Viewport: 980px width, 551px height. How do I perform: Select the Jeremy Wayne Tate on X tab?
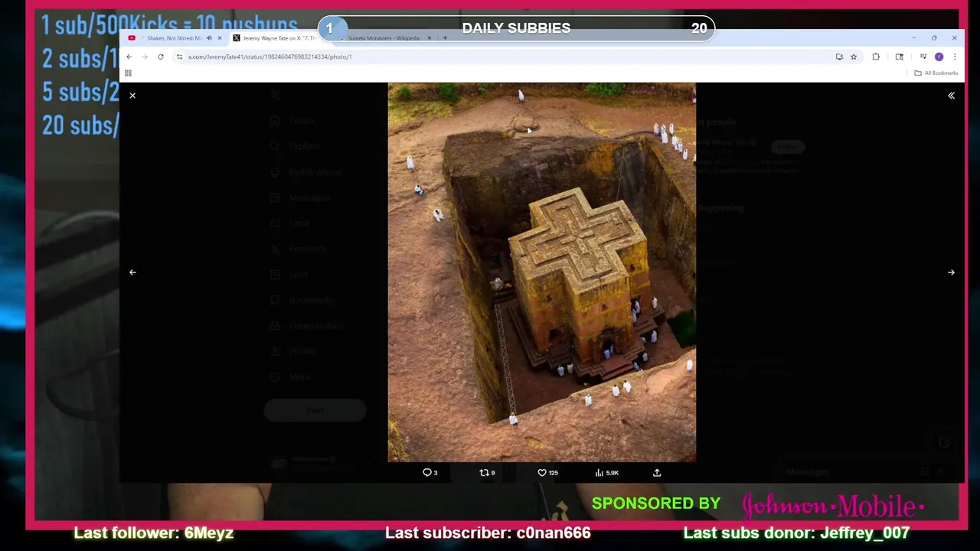[x=279, y=38]
